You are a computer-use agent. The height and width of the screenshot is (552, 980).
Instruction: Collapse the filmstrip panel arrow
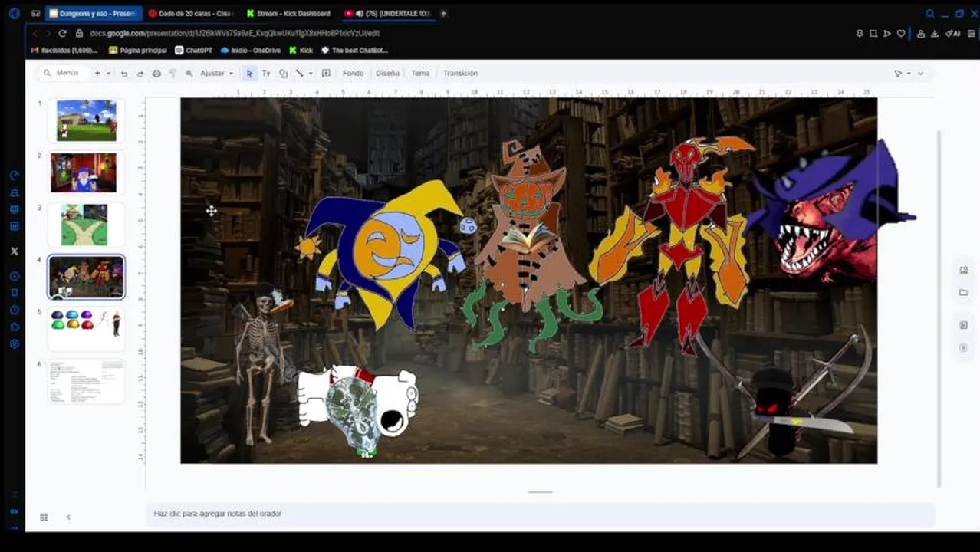click(68, 517)
